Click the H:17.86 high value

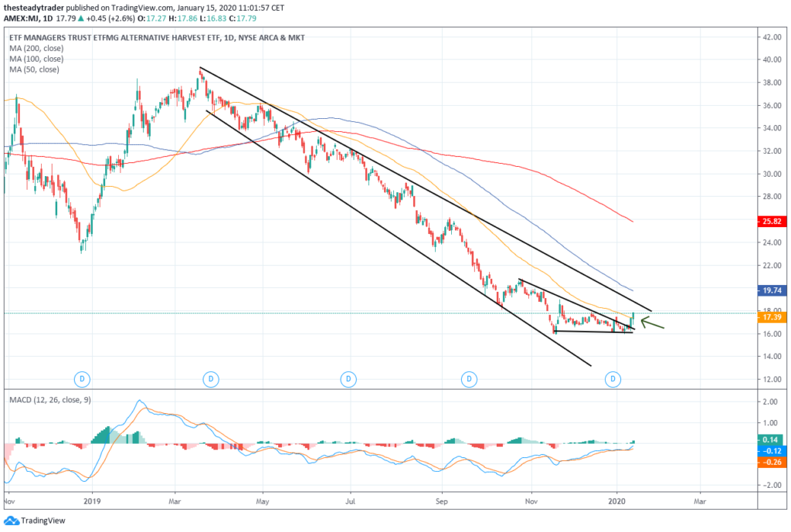click(x=182, y=19)
